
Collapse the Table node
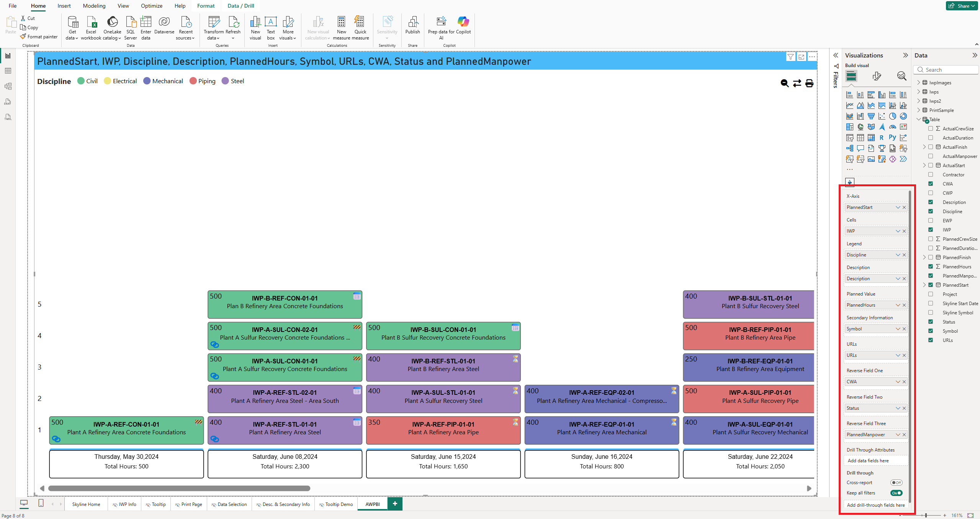(x=918, y=119)
